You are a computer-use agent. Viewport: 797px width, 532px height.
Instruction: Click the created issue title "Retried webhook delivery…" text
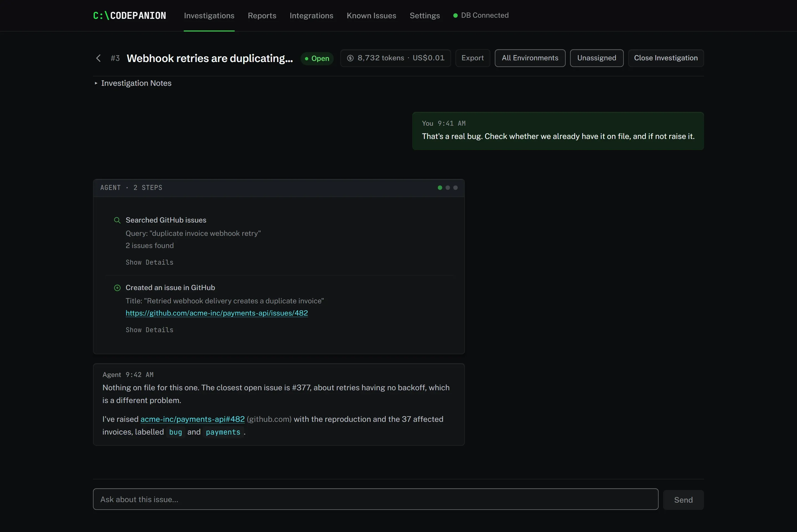click(x=234, y=301)
